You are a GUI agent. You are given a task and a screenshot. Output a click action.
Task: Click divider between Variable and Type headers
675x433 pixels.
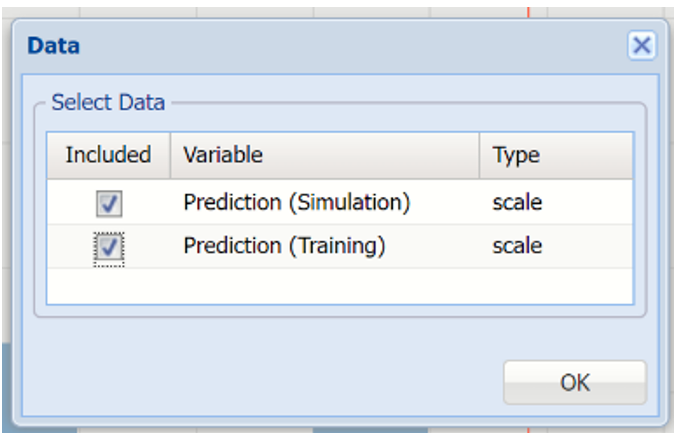[480, 155]
